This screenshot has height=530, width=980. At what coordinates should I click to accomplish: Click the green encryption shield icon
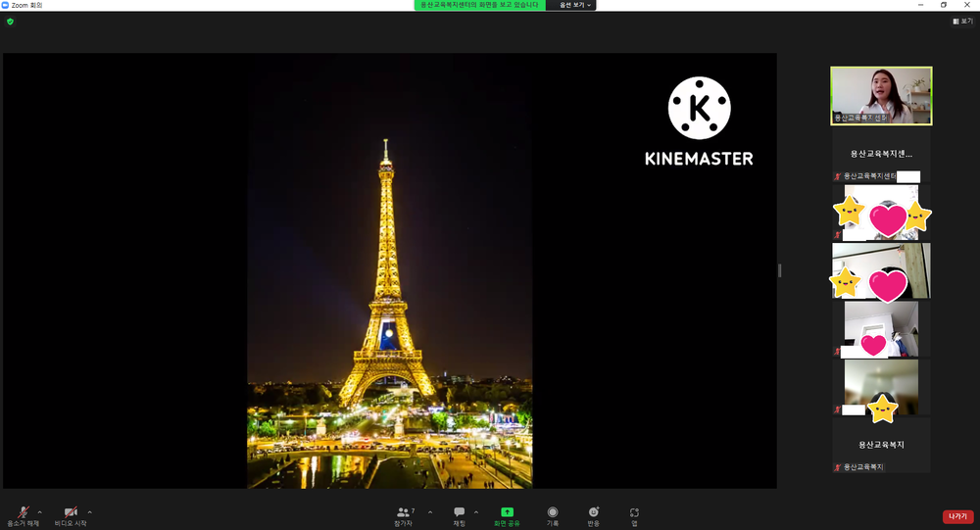point(10,22)
